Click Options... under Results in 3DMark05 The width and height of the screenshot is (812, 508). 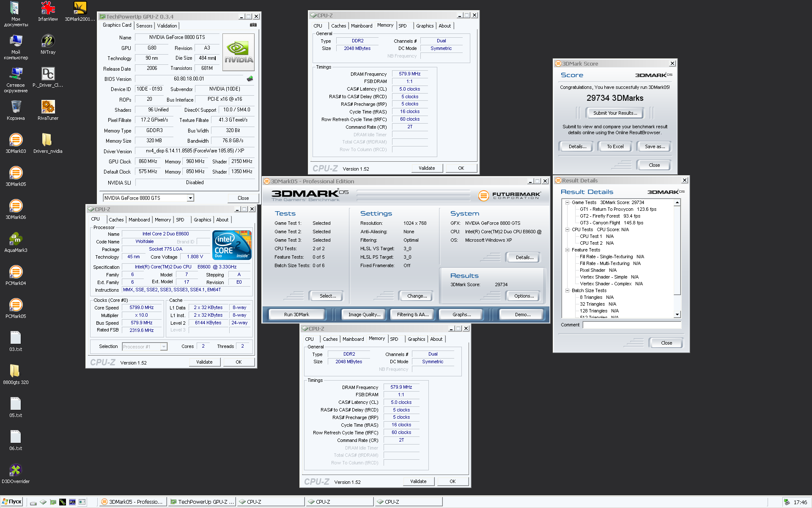click(524, 296)
